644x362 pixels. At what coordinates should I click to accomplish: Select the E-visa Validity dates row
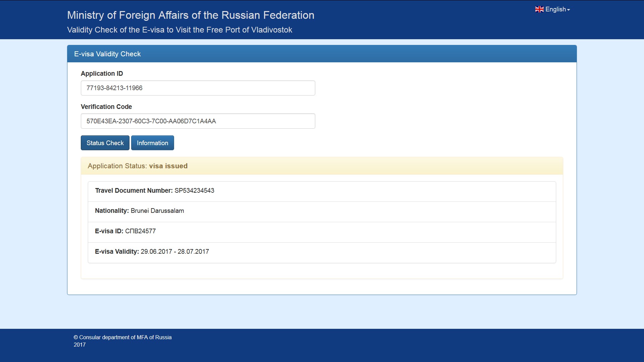152,251
